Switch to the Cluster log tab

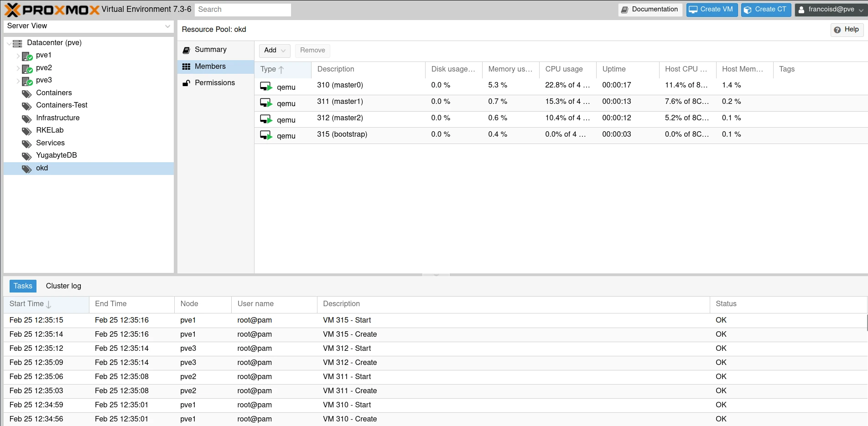[x=63, y=286]
